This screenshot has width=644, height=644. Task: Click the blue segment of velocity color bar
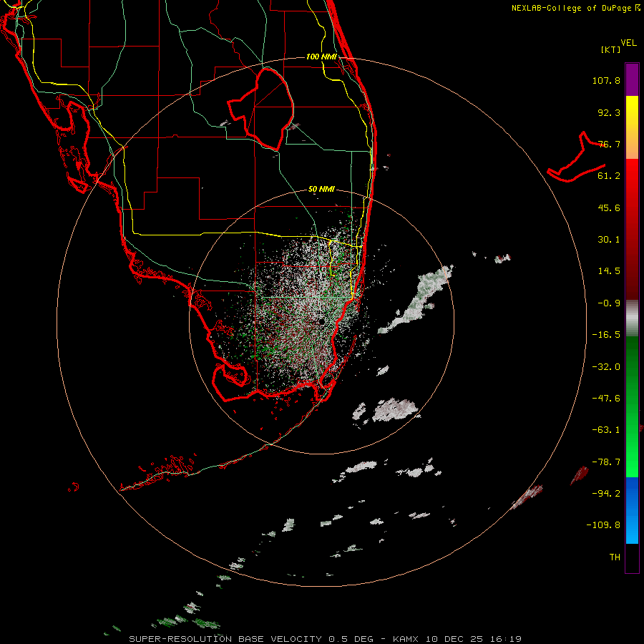(632, 510)
